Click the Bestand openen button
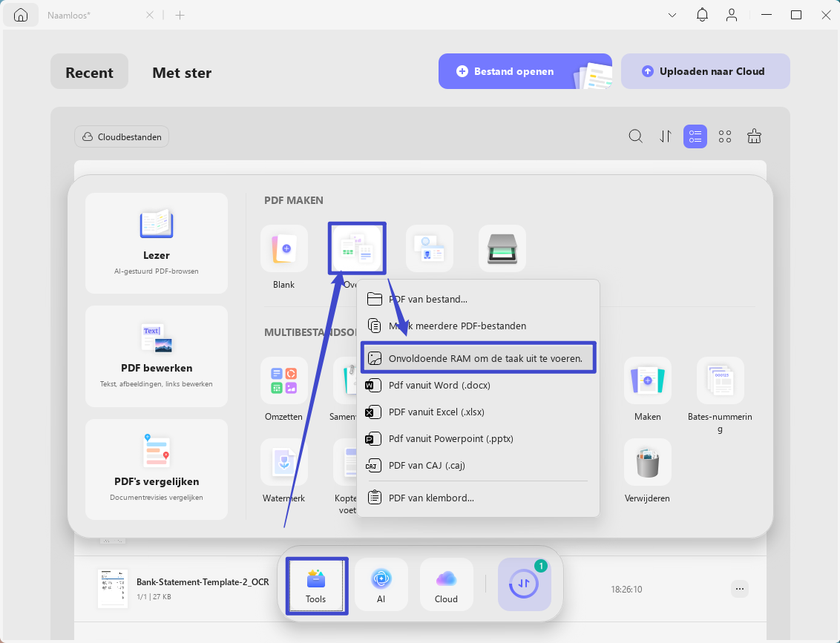Screen dimensions: 840x643 click(x=525, y=71)
